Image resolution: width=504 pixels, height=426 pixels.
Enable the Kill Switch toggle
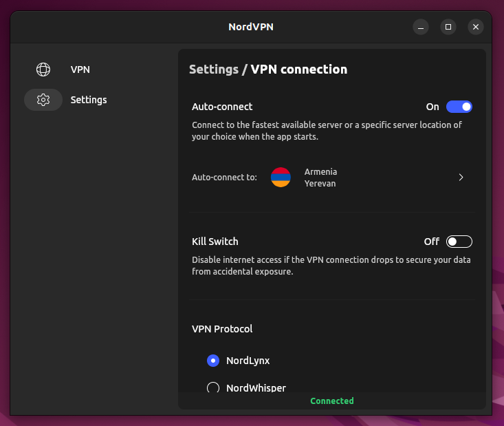459,242
